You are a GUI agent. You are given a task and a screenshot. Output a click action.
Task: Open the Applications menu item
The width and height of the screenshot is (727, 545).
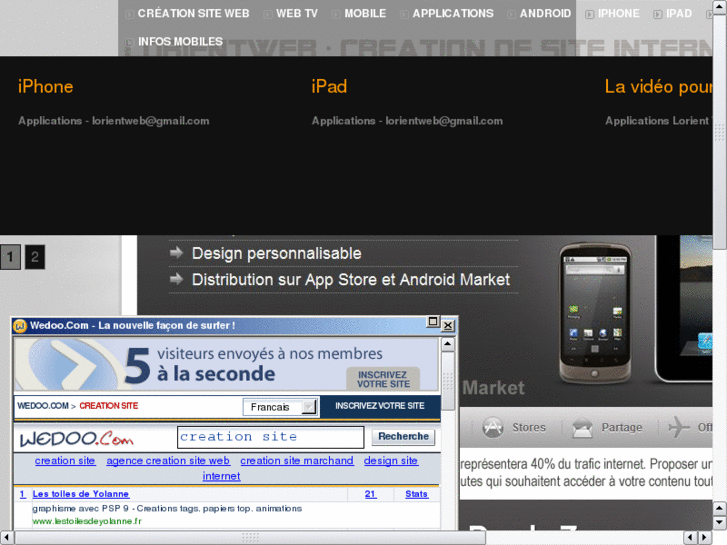tap(453, 13)
